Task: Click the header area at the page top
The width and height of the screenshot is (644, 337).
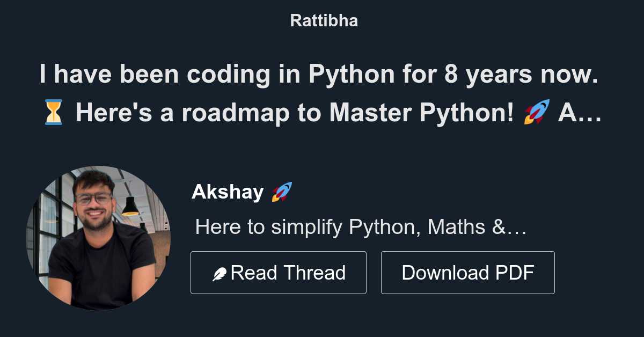Action: click(x=323, y=20)
